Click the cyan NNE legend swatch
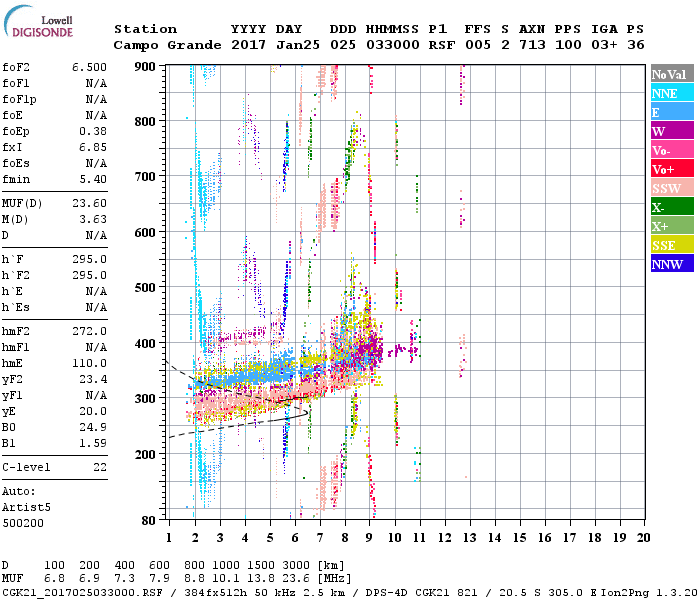The image size is (700, 600). coord(668,93)
